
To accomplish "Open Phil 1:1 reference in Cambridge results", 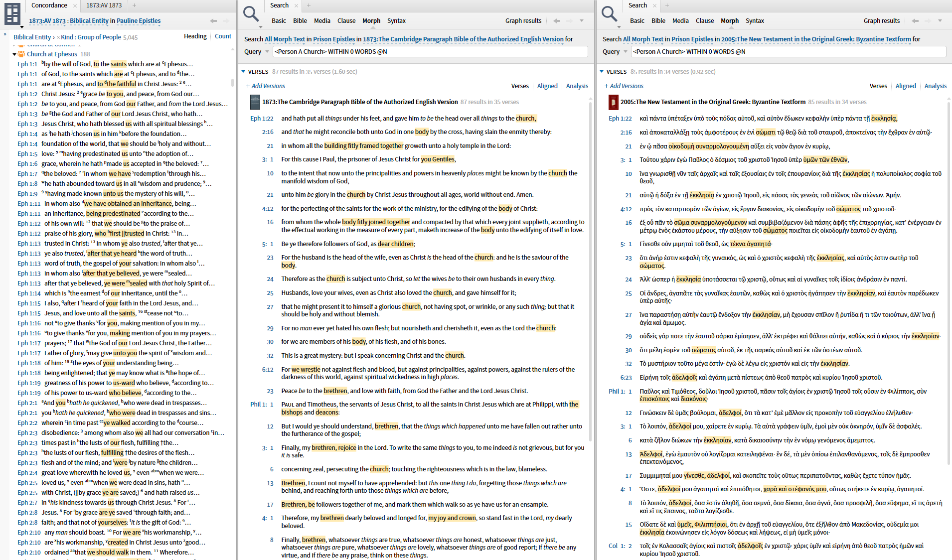I will [262, 405].
